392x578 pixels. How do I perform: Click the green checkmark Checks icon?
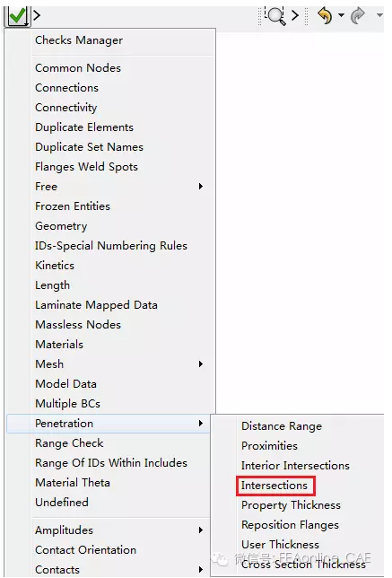(17, 15)
